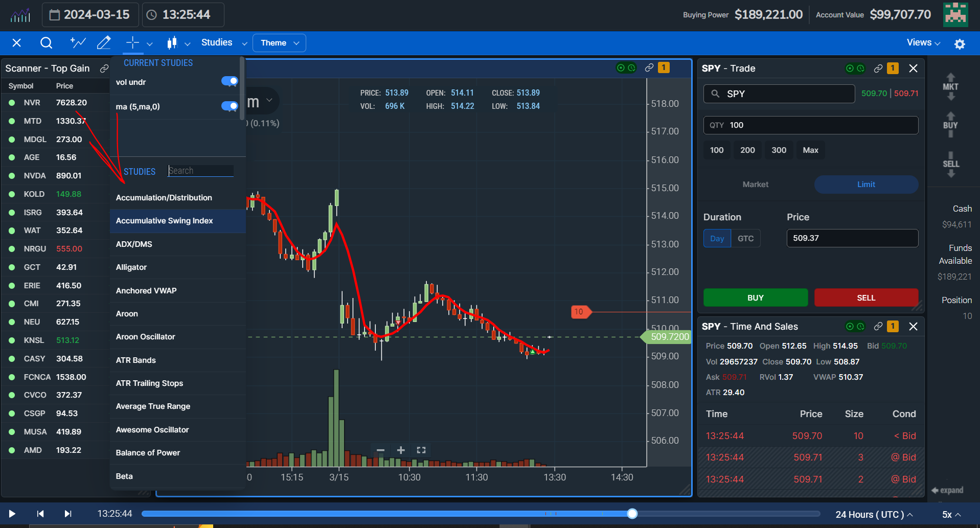Select GTC order duration
Image resolution: width=980 pixels, height=528 pixels.
click(745, 238)
